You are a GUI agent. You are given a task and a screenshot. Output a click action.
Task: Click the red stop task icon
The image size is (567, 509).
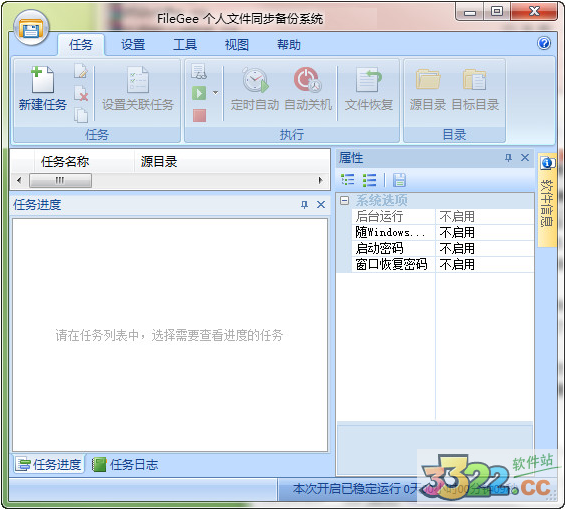tap(199, 115)
